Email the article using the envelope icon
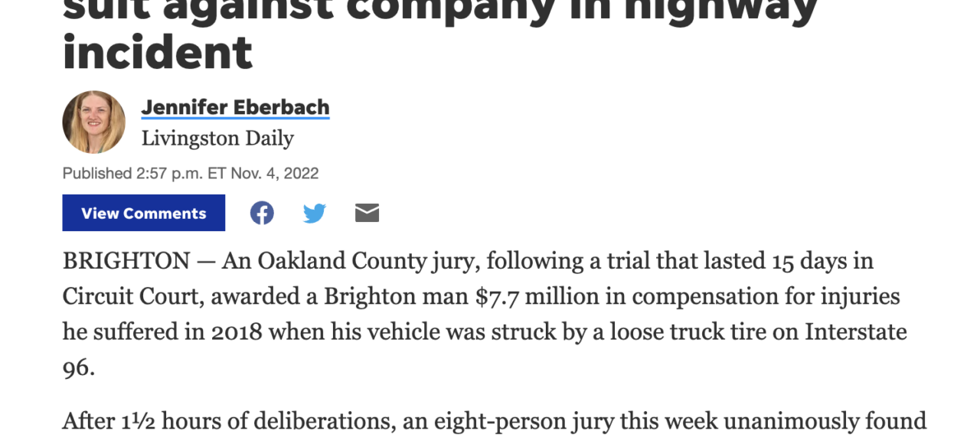 (367, 213)
